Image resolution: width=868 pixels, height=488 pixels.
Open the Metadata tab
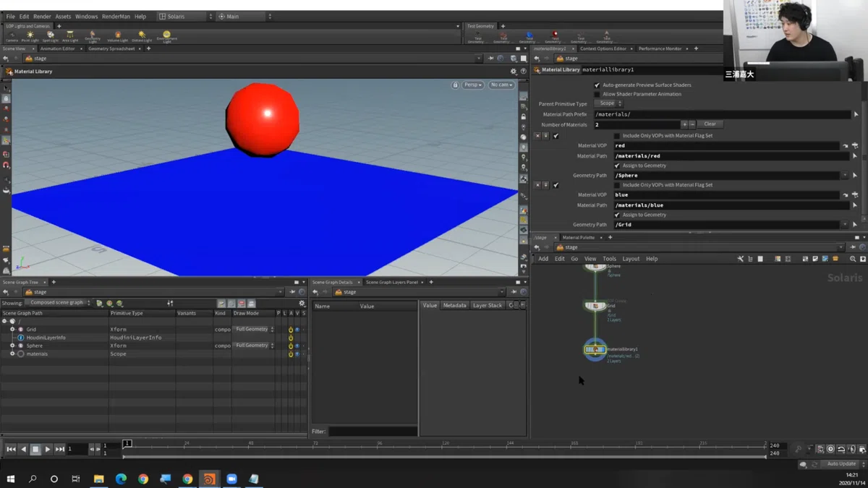coord(454,306)
